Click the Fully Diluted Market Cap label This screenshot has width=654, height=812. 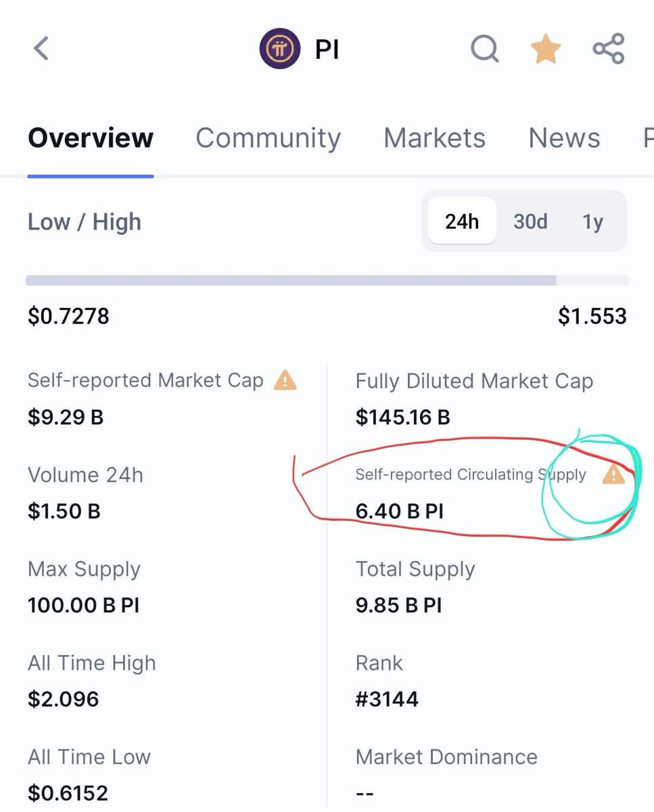[x=474, y=381]
